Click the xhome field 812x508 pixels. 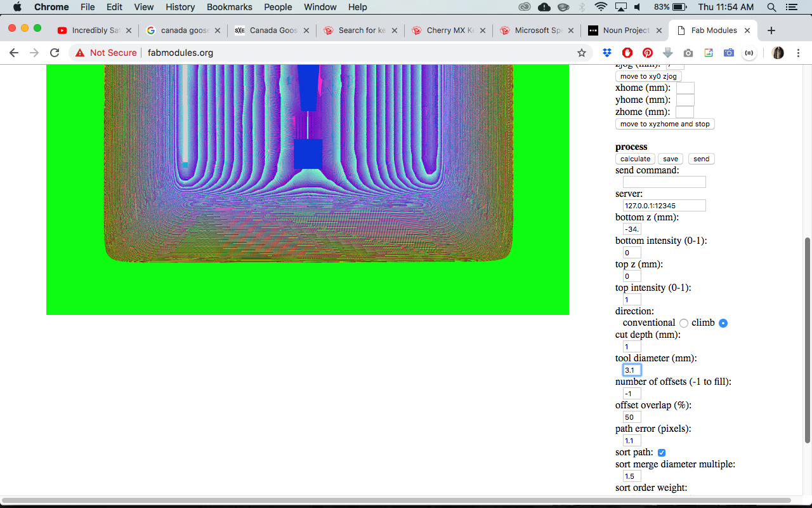685,88
